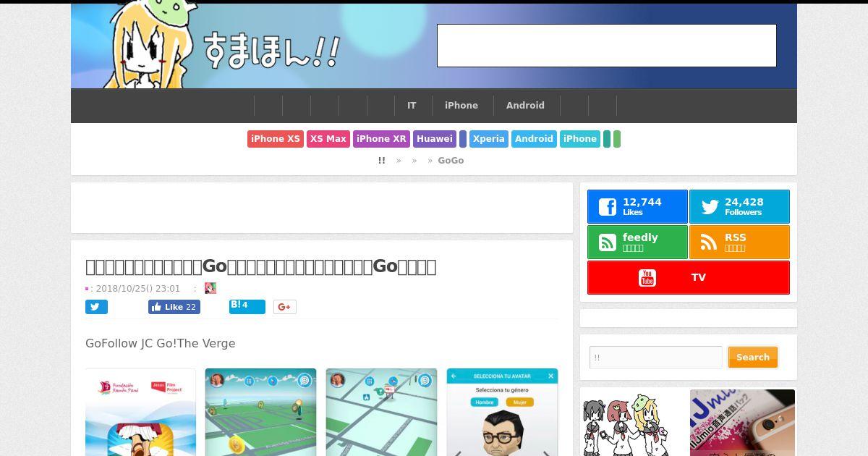Open the street map screenshot thumbnail
This screenshot has height=456, width=868.
(x=381, y=413)
